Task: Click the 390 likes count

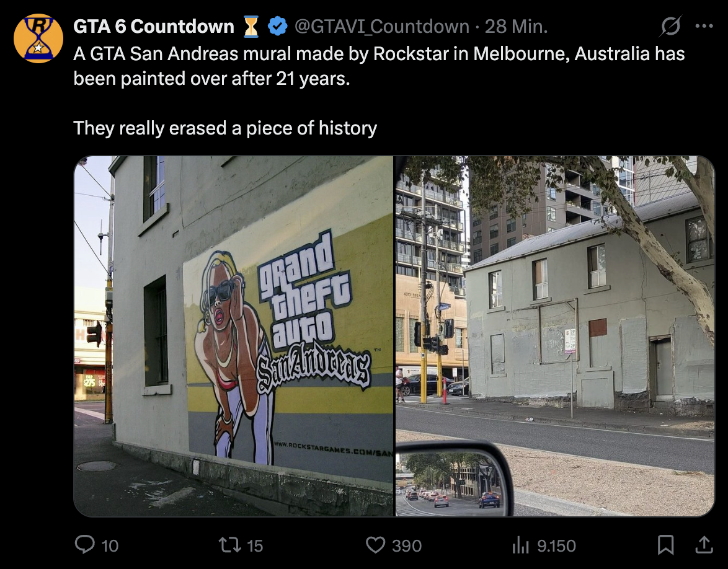Action: (x=407, y=546)
